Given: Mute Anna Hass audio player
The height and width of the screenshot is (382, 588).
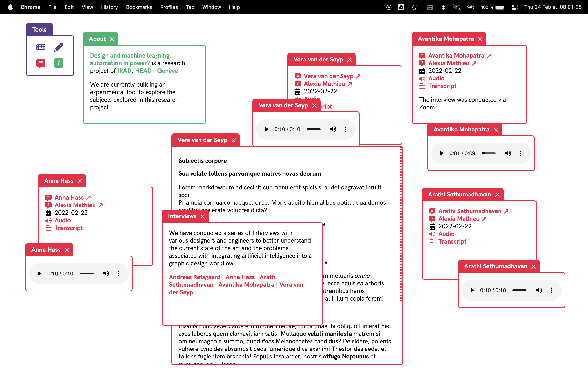Looking at the screenshot, I should [106, 273].
